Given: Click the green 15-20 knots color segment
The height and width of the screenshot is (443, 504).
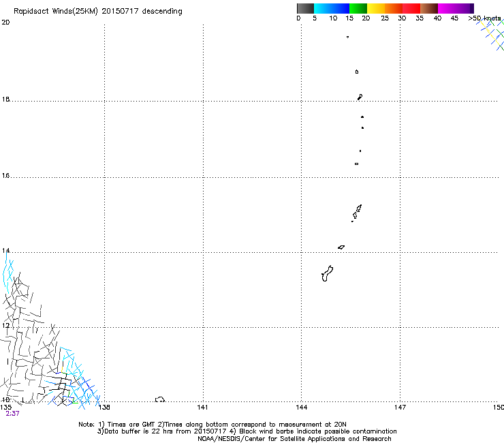Looking at the screenshot, I should coord(358,8).
